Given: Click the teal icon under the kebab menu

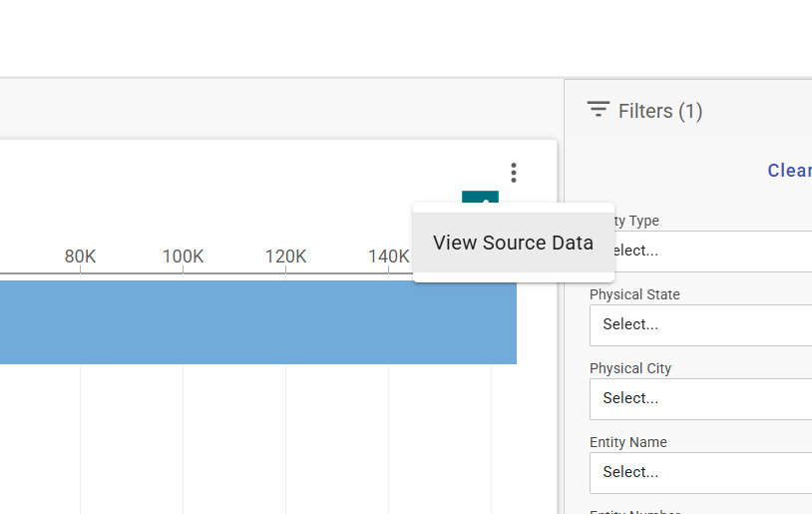Looking at the screenshot, I should (480, 199).
